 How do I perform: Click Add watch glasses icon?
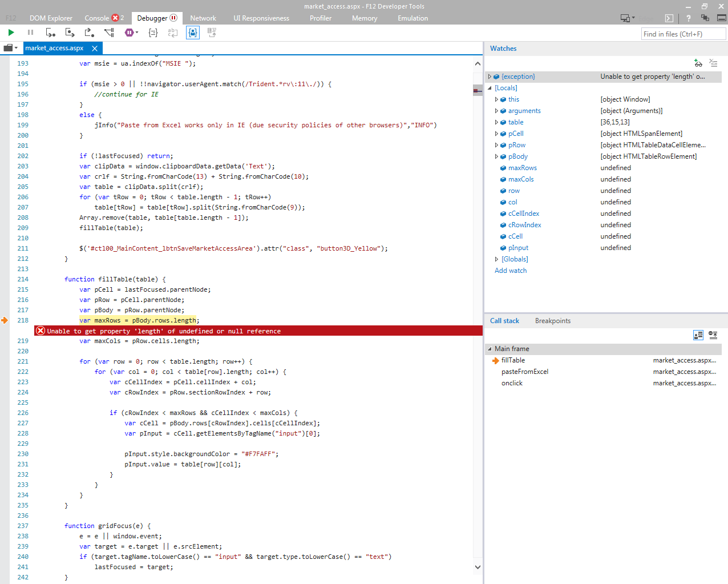(x=698, y=63)
